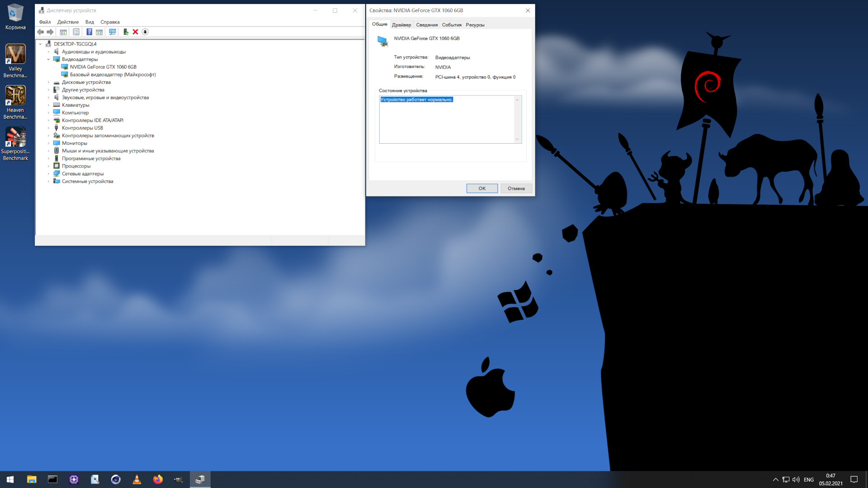
Task: Launch Firefox from the taskbar
Action: (158, 479)
